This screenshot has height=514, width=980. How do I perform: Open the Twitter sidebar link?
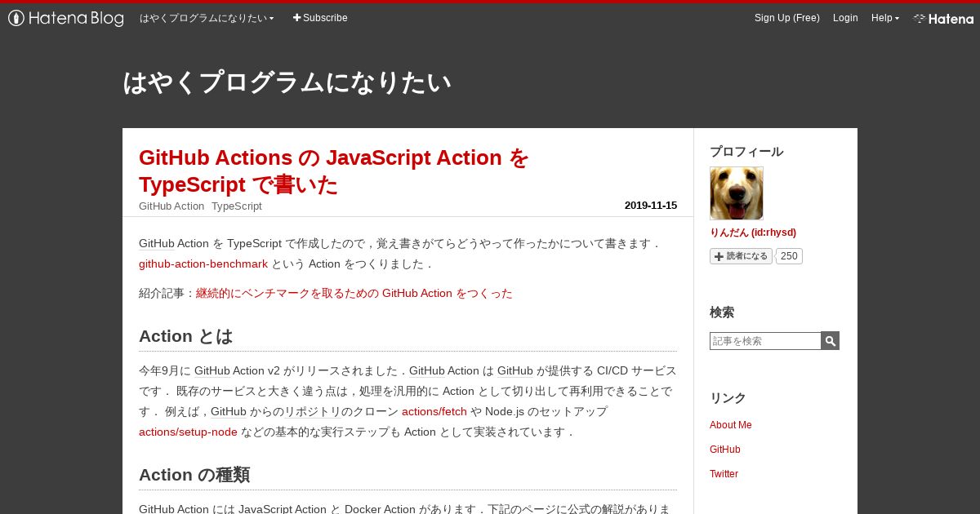(x=724, y=474)
